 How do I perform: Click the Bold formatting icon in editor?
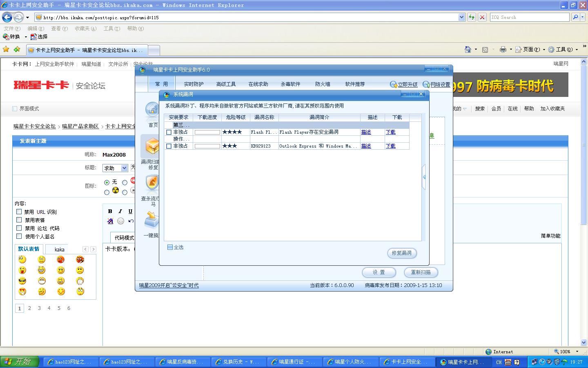110,211
